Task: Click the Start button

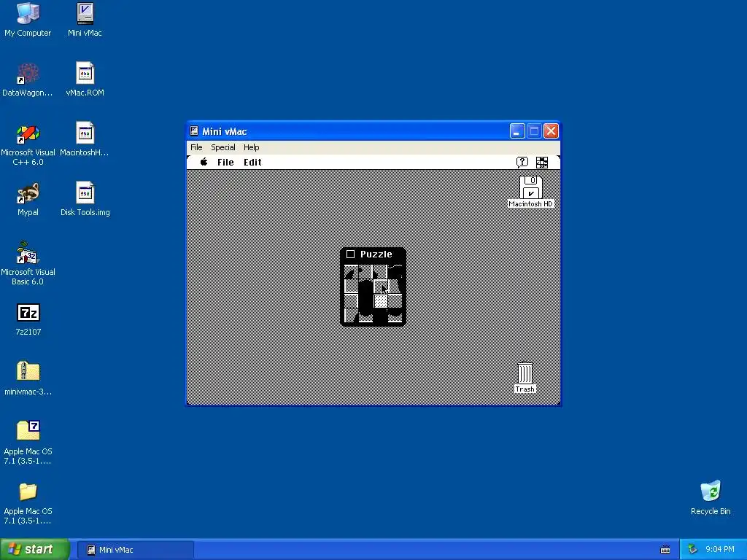Action: (x=34, y=550)
